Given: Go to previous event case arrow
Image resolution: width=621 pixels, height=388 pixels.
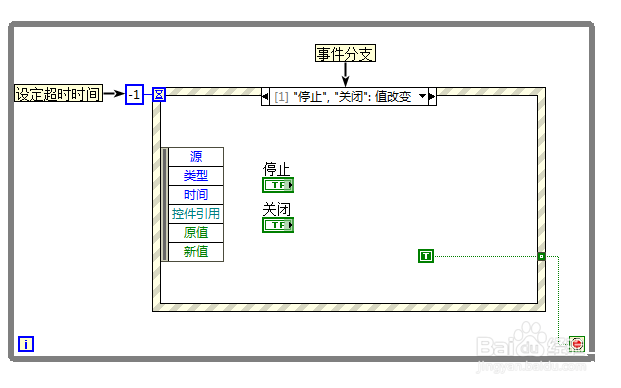Looking at the screenshot, I should (265, 97).
